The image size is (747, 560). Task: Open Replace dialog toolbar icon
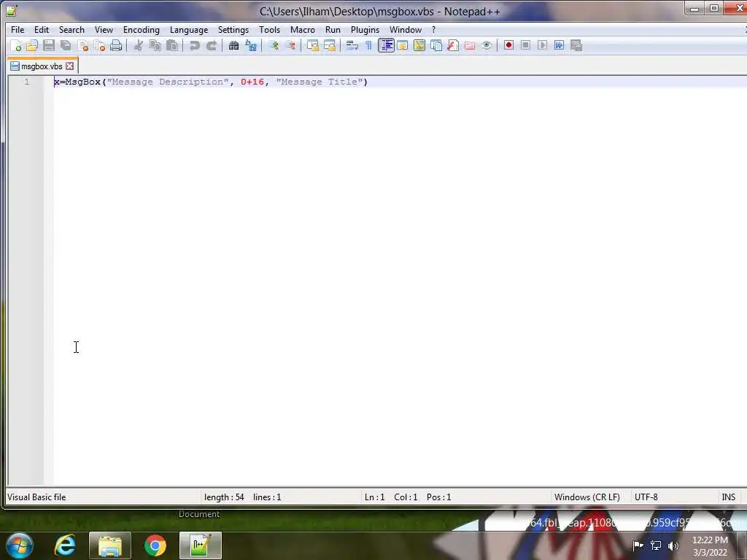[251, 46]
